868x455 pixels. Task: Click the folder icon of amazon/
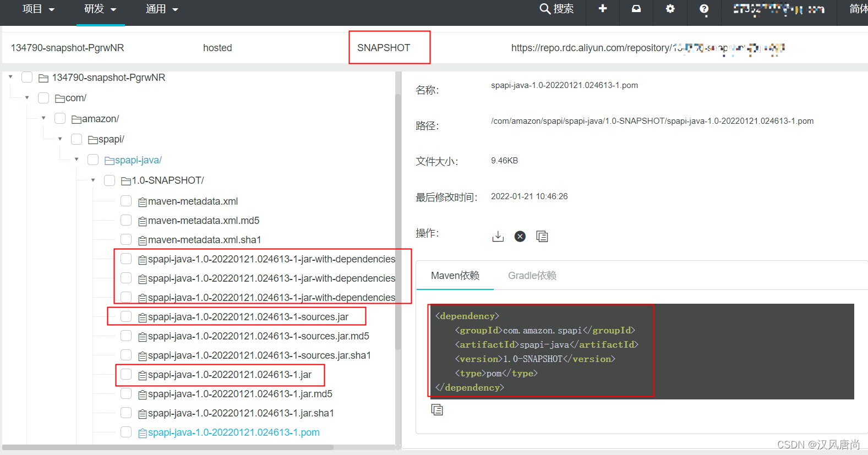77,119
